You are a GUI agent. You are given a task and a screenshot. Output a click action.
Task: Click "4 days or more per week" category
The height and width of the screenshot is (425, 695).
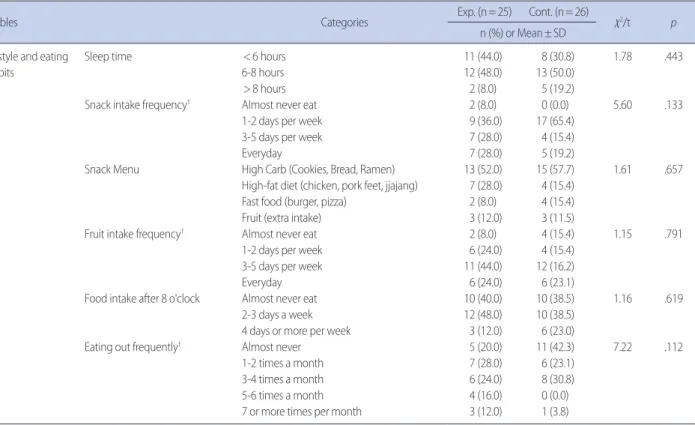(296, 331)
